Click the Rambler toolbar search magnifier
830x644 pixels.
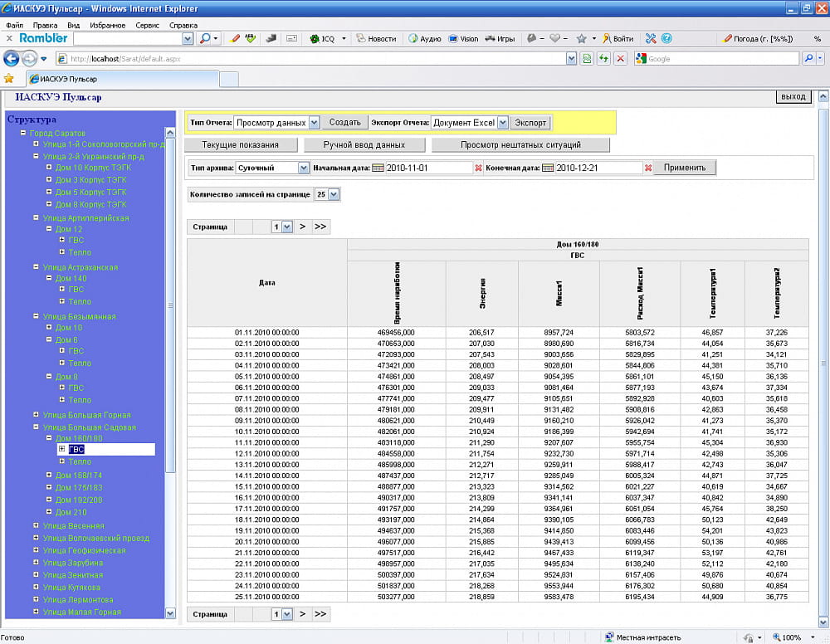(x=206, y=38)
